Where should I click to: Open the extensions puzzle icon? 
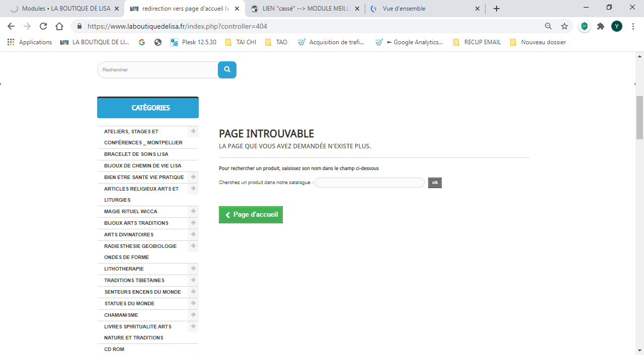coord(601,26)
